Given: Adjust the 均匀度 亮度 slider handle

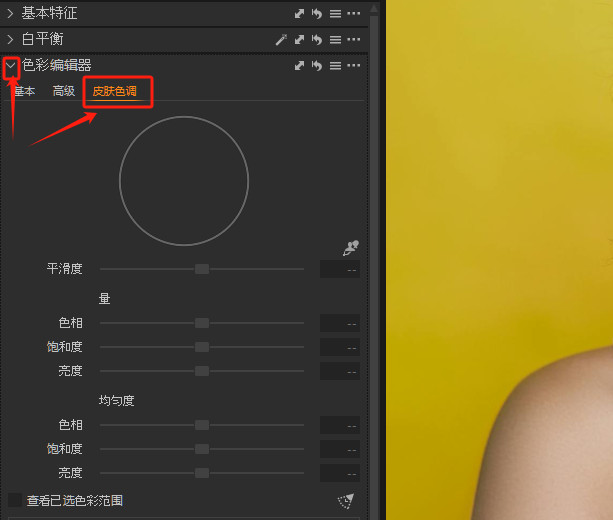Looking at the screenshot, I should 202,473.
